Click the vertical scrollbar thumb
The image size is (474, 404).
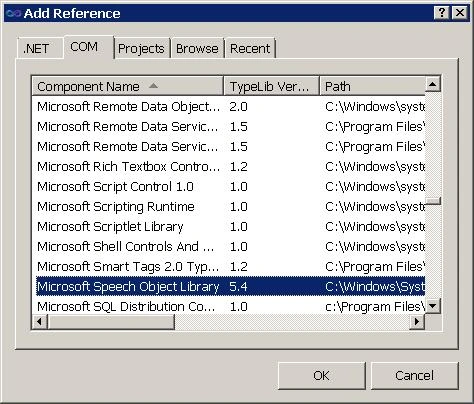[433, 201]
